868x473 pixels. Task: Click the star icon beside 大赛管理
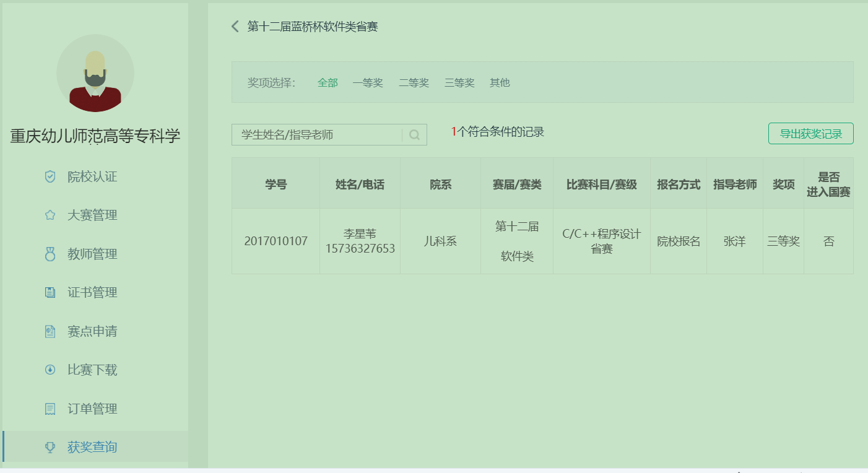(x=50, y=215)
